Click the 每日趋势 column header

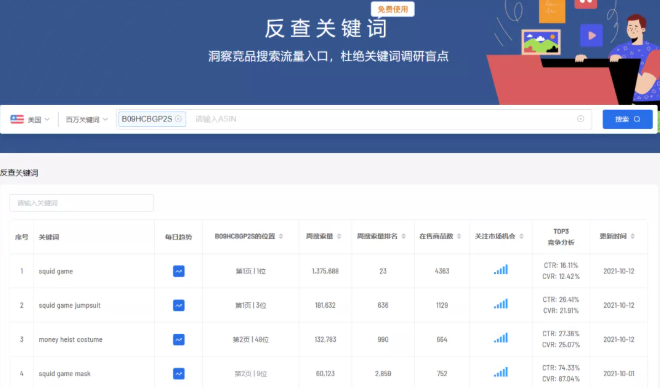coord(178,237)
